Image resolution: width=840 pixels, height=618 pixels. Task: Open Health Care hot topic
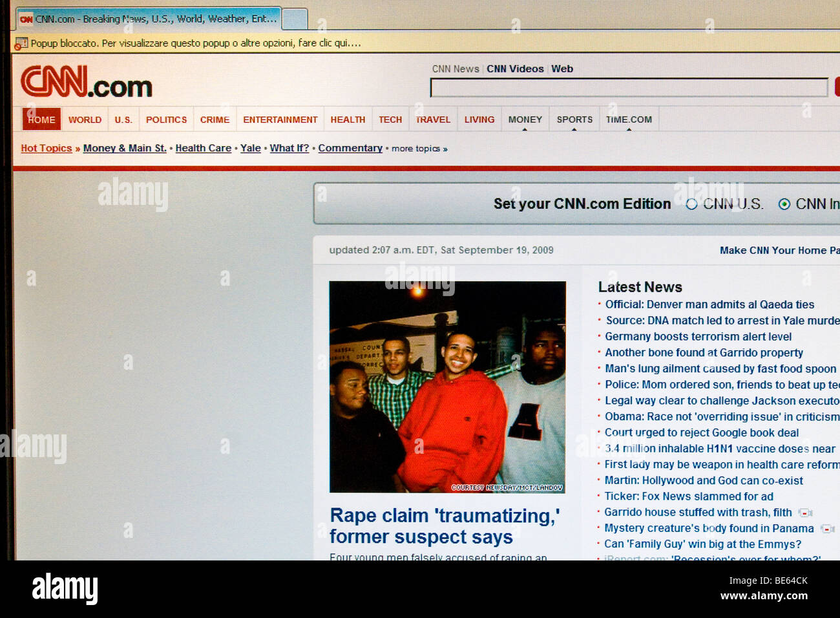click(x=203, y=148)
